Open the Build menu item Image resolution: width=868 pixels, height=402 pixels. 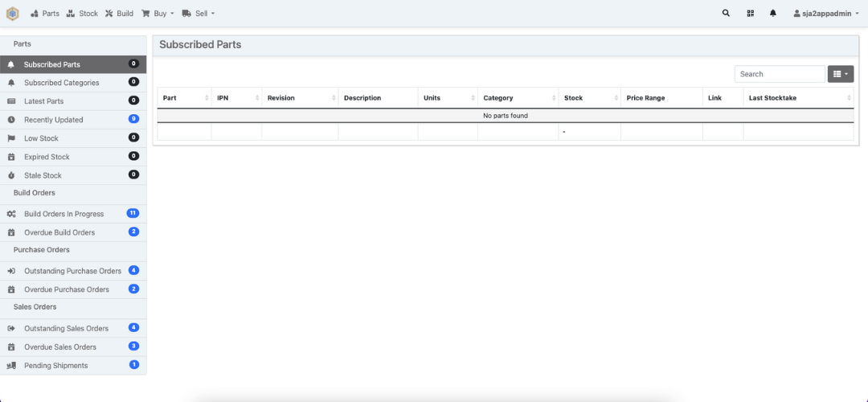tap(119, 14)
